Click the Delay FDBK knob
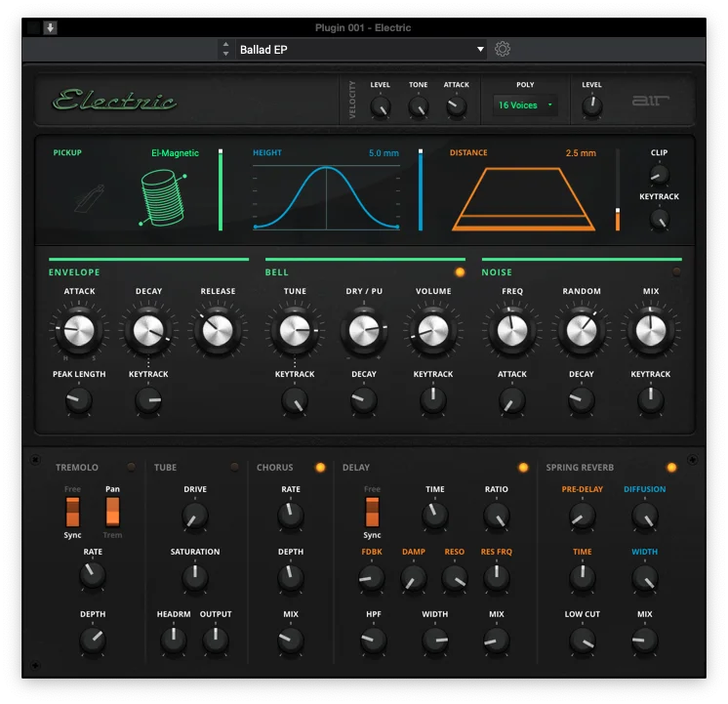 point(372,578)
